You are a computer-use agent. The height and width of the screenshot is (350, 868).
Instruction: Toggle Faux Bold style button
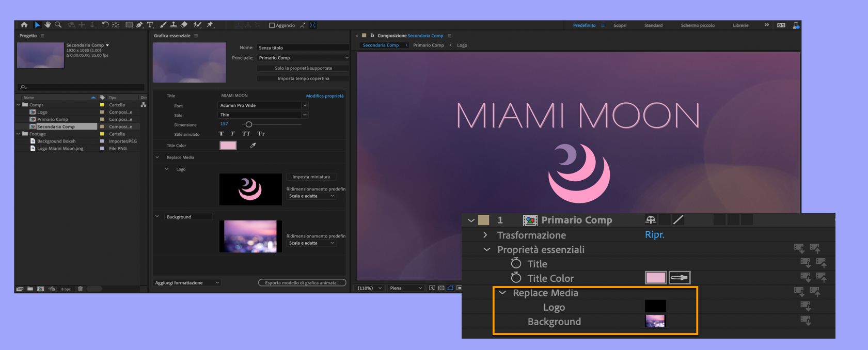[x=222, y=134]
